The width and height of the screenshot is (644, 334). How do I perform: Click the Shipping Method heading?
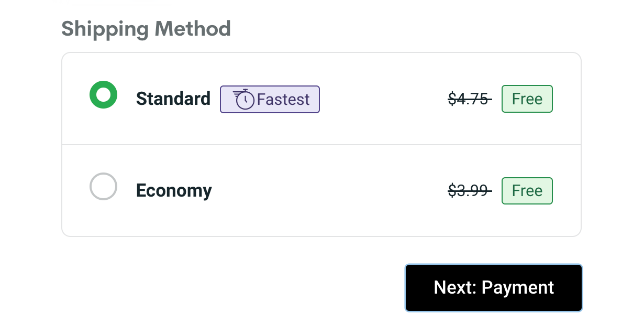click(x=146, y=29)
